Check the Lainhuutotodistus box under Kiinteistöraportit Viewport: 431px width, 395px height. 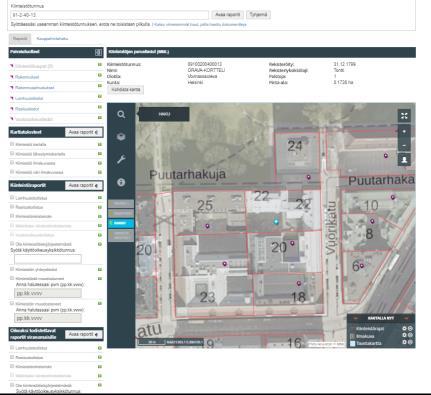pos(12,198)
